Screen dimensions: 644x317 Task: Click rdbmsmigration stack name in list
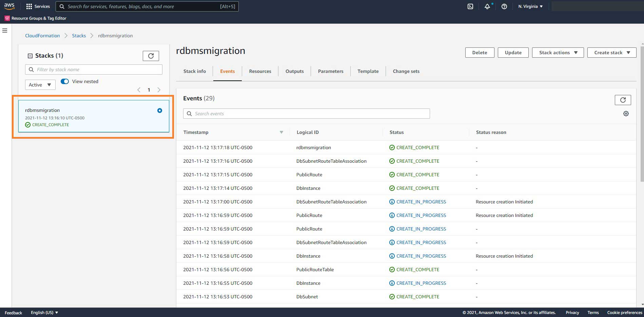(42, 110)
